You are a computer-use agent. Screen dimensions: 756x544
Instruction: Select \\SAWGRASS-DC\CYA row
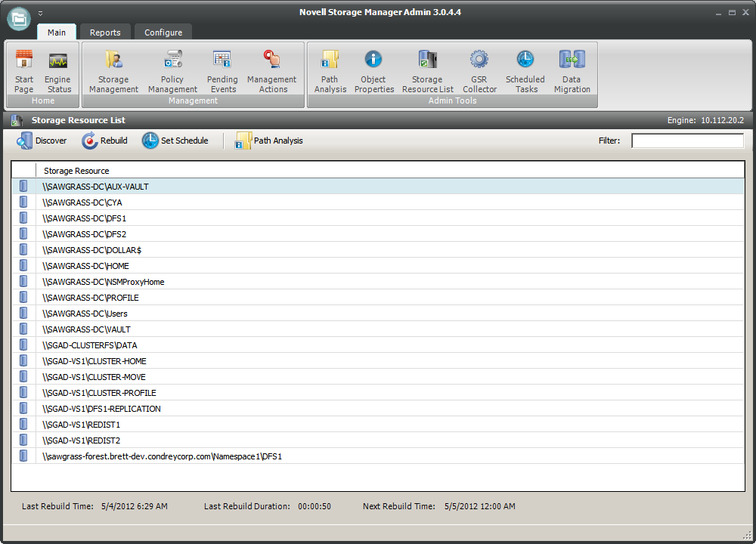tap(378, 202)
